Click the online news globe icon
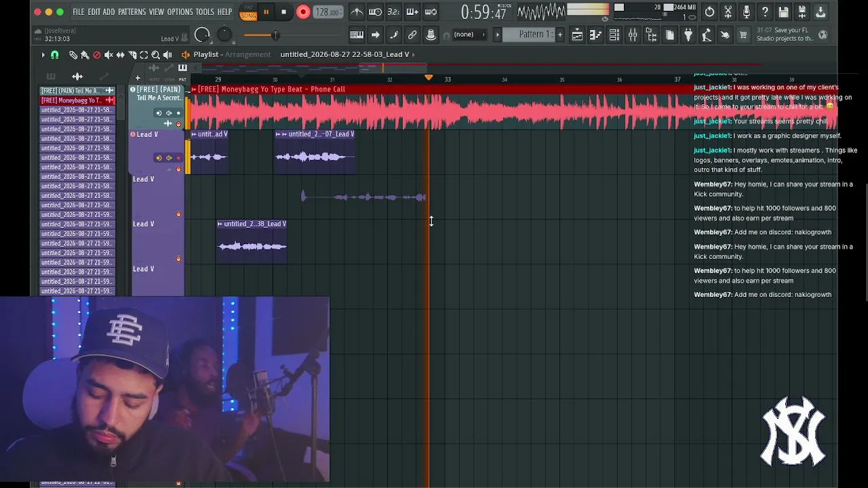The image size is (868, 488). 823,35
